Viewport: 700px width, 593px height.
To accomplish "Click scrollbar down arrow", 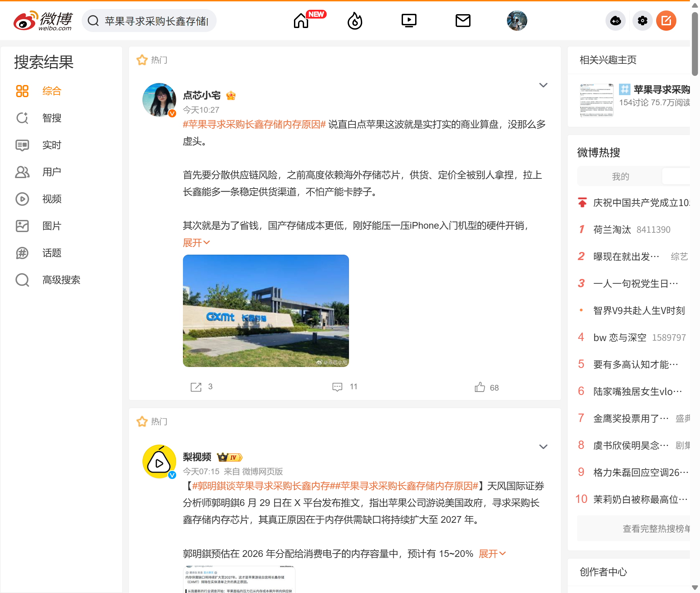I will 695,588.
